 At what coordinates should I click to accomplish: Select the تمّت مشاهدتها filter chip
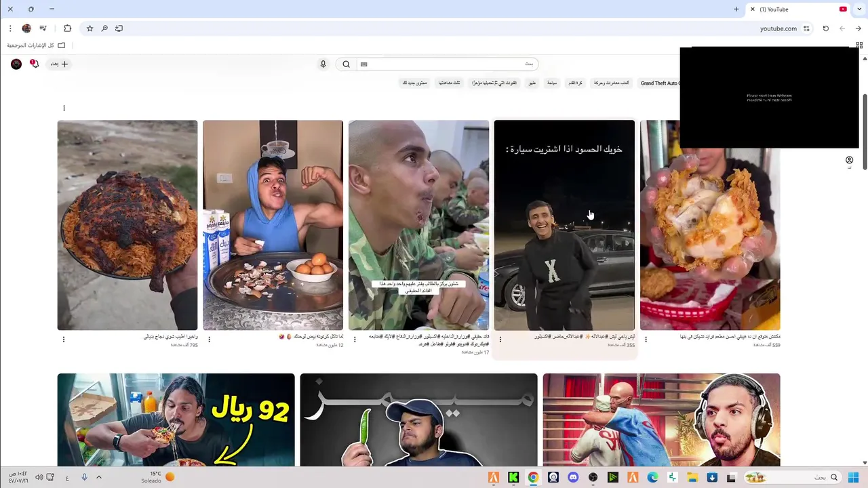(x=449, y=83)
